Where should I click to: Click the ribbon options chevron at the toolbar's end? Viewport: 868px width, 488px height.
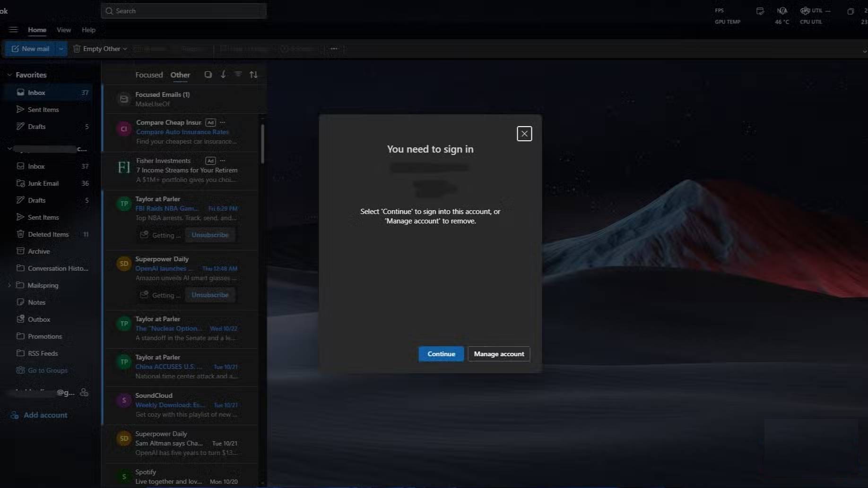pyautogui.click(x=864, y=51)
